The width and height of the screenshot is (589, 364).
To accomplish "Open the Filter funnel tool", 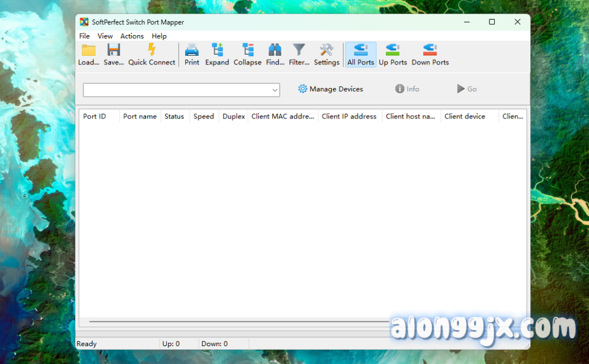I will click(x=299, y=51).
